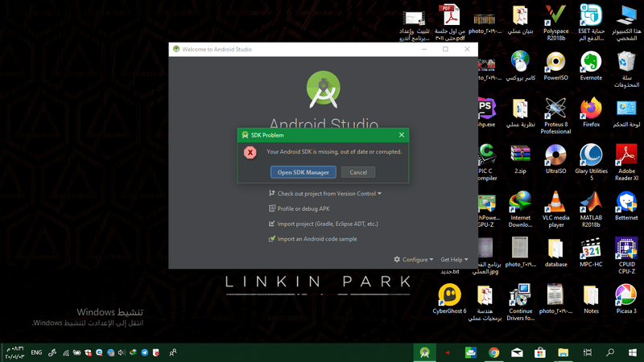Screen dimensions: 644x362
Task: Open the Get Help dropdown
Action: pos(454,259)
